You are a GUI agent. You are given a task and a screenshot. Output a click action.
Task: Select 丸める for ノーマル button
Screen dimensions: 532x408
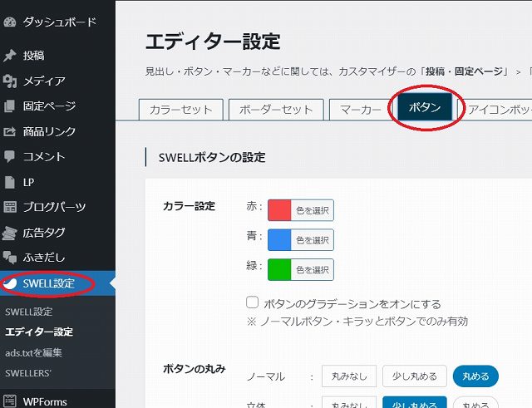click(x=475, y=376)
